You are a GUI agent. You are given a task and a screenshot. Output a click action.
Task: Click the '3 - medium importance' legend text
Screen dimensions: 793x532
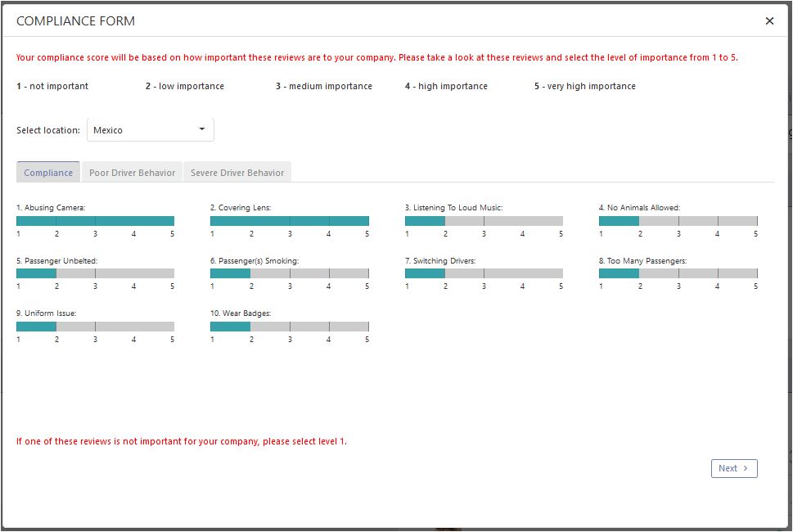click(x=324, y=86)
